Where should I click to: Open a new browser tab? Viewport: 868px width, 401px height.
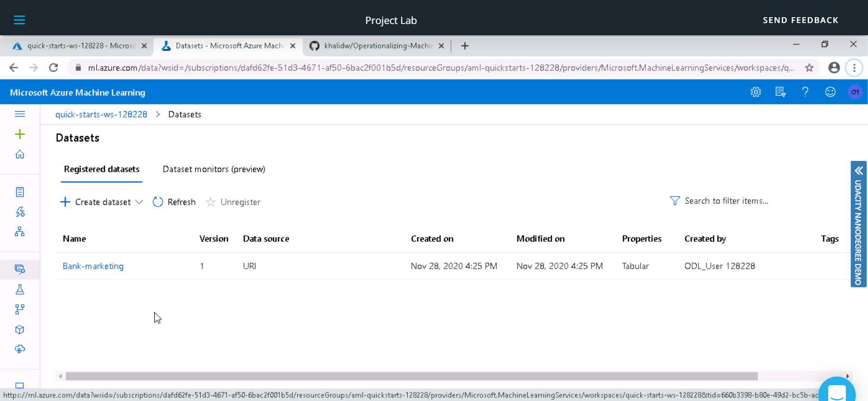pos(465,46)
